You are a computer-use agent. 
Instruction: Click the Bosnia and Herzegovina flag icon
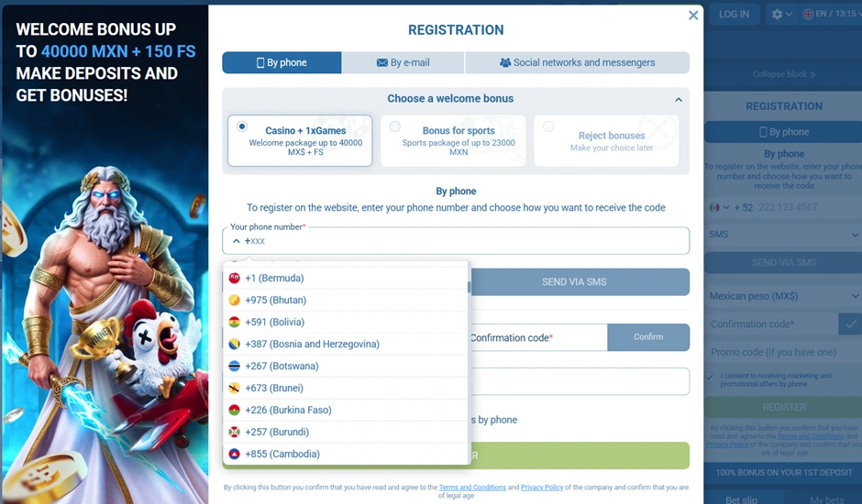pos(234,344)
